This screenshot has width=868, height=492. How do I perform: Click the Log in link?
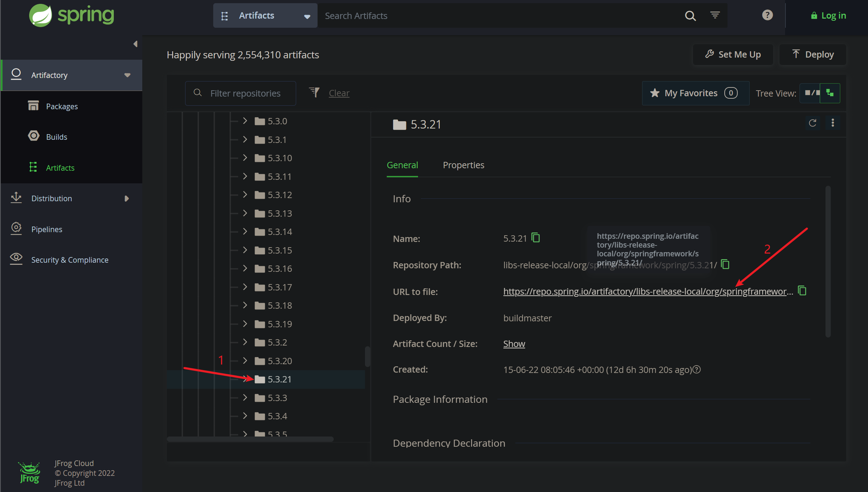tap(828, 15)
